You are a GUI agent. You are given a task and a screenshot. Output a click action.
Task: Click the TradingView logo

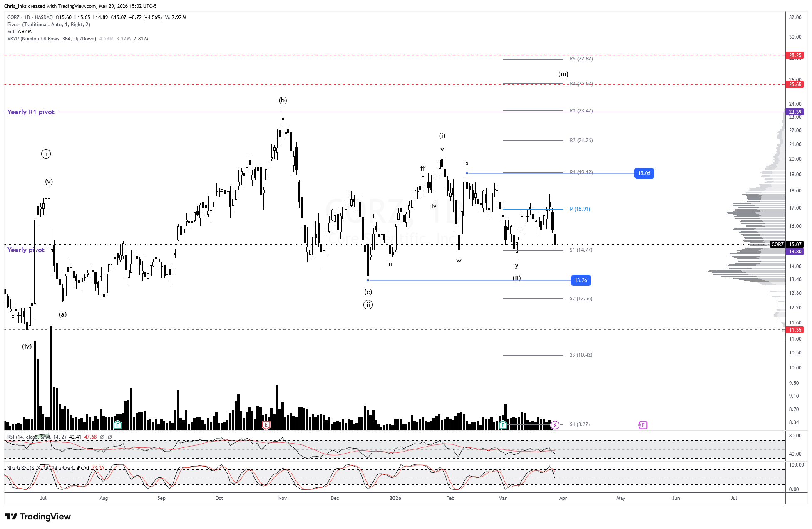tap(38, 517)
